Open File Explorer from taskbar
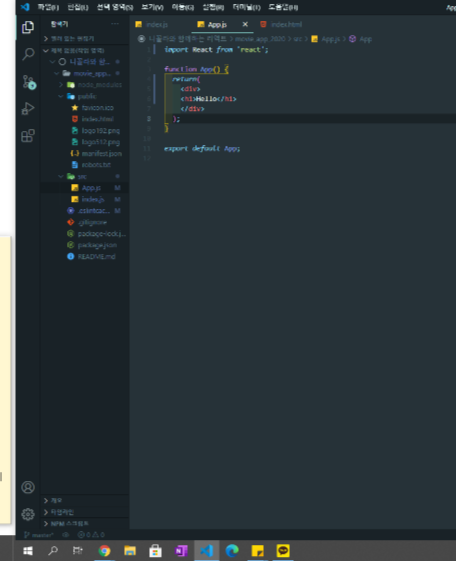Viewport: 456px width, 561px height. [x=130, y=550]
